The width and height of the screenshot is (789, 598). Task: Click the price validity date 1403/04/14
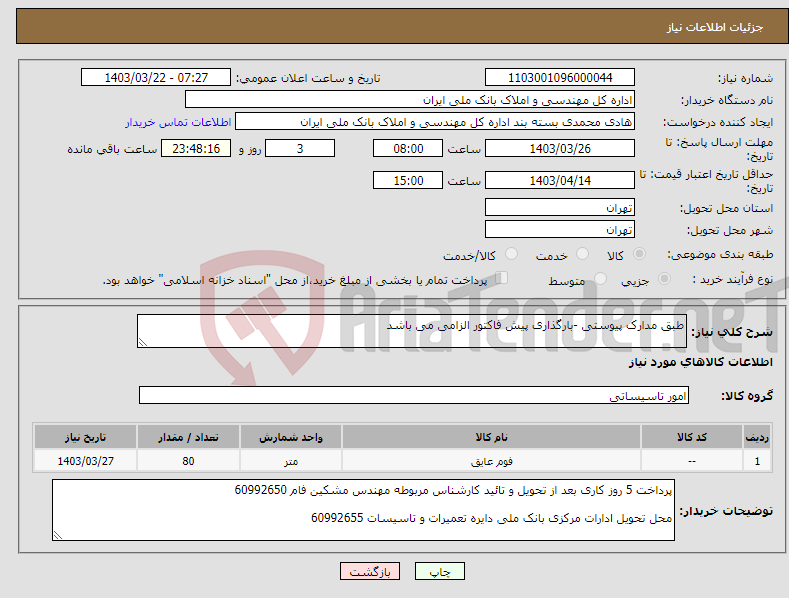(560, 180)
